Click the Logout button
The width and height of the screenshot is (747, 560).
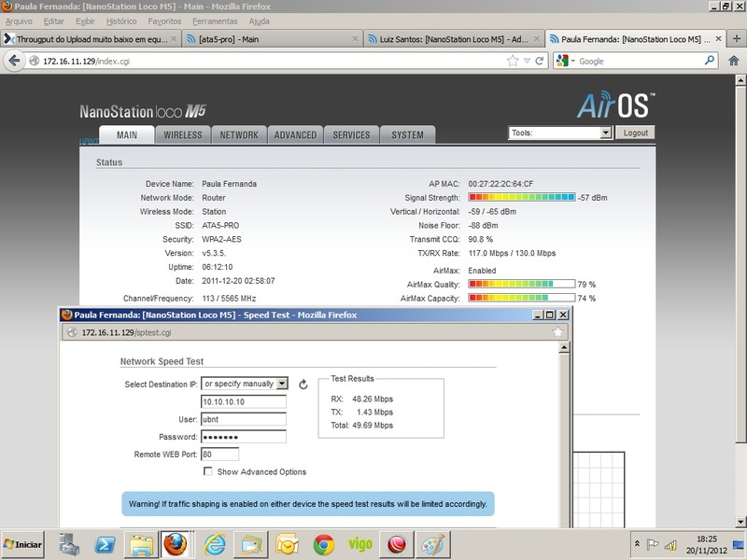coord(635,133)
